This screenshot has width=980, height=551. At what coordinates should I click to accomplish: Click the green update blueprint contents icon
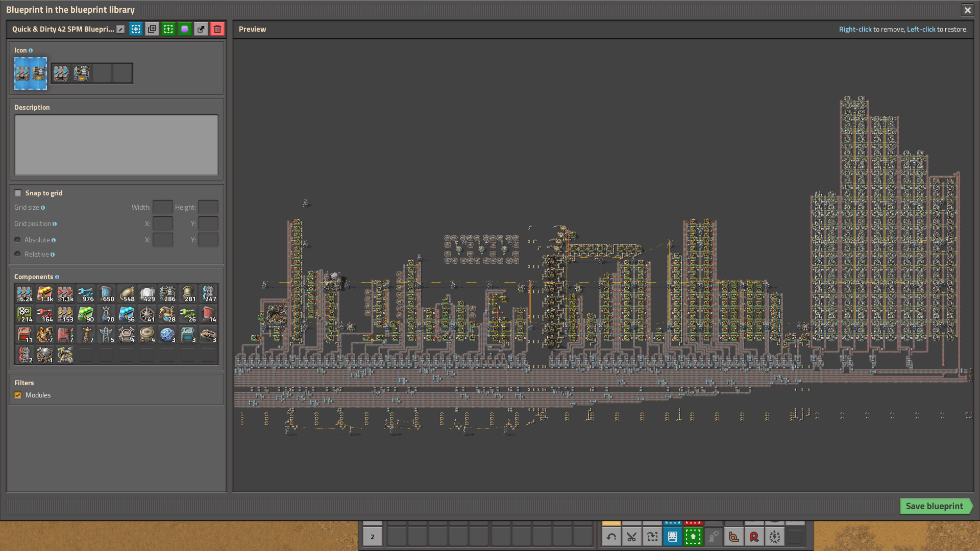pyautogui.click(x=168, y=29)
